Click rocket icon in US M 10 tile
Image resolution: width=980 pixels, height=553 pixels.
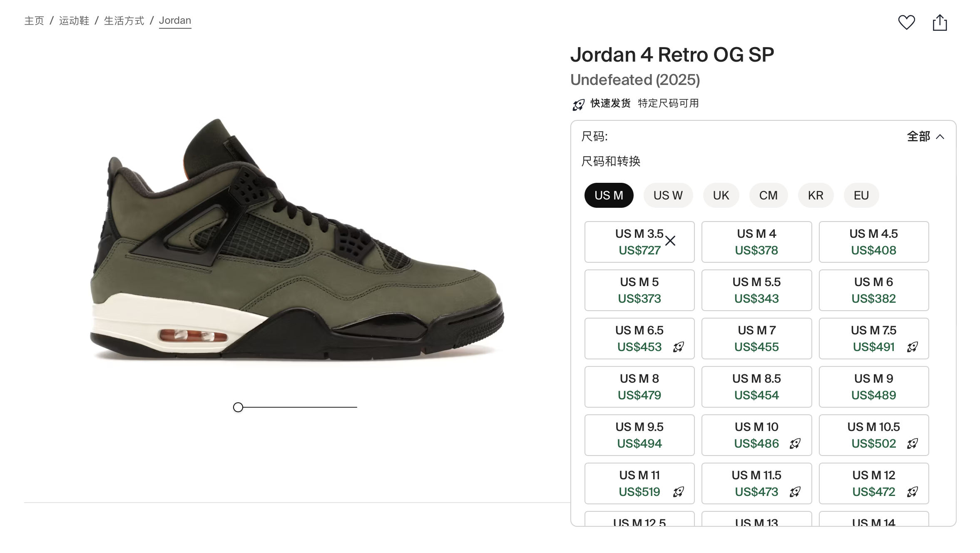(x=795, y=443)
